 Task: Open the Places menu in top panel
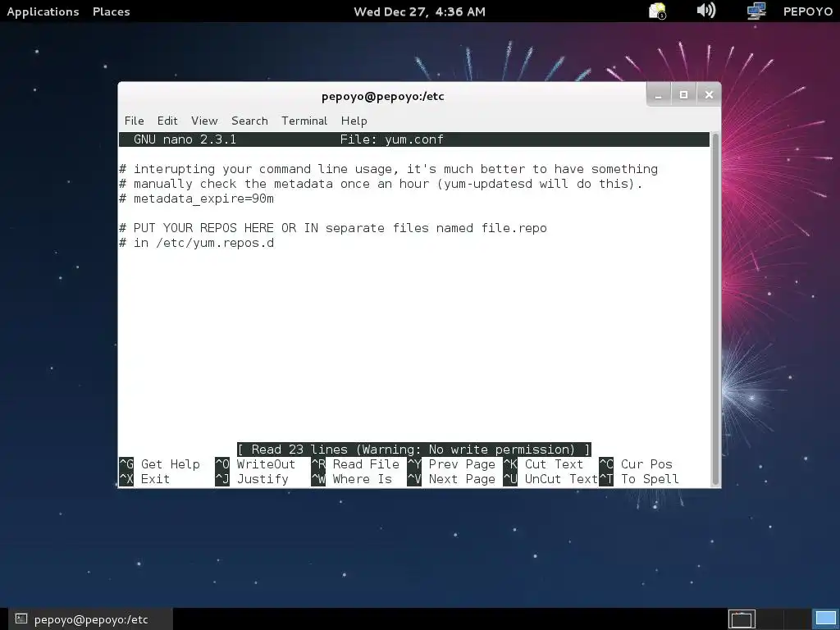(111, 11)
